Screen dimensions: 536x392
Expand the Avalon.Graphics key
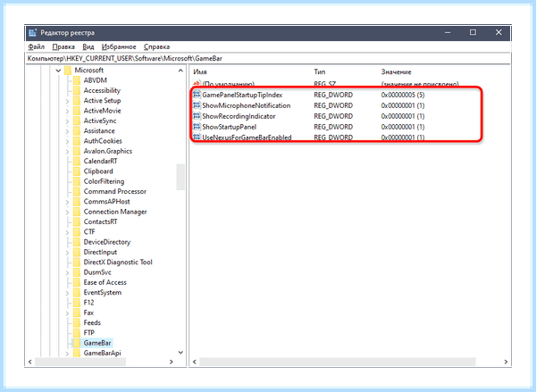[x=67, y=152]
